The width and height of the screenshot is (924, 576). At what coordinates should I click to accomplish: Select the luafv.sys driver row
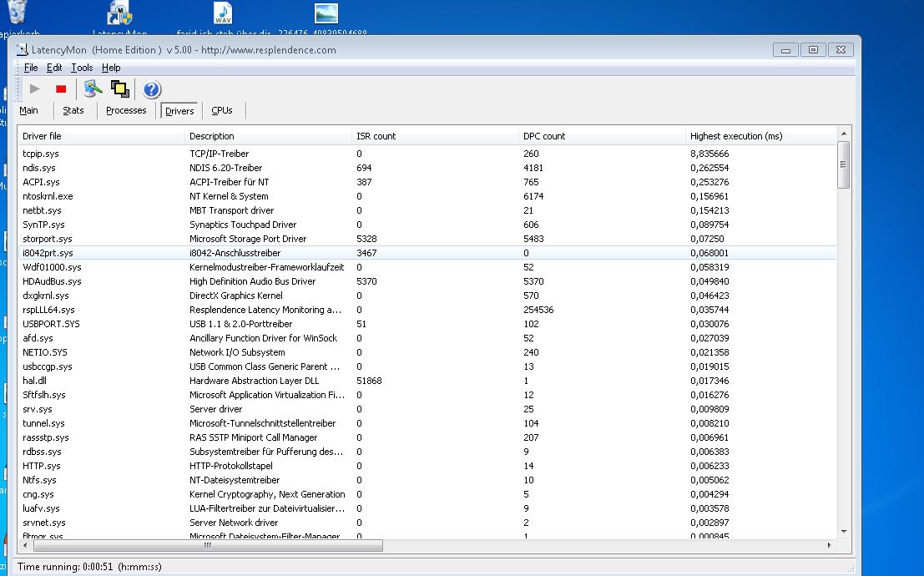(427, 508)
